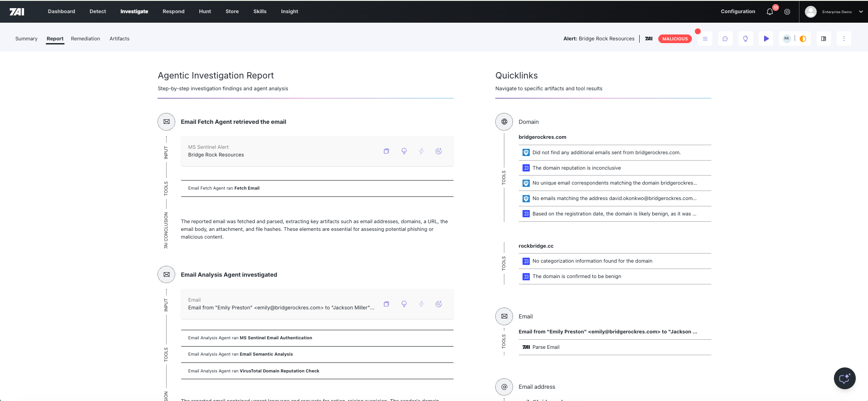The width and height of the screenshot is (868, 401).
Task: Open 'Did not find any additional emails' result
Action: (615, 152)
